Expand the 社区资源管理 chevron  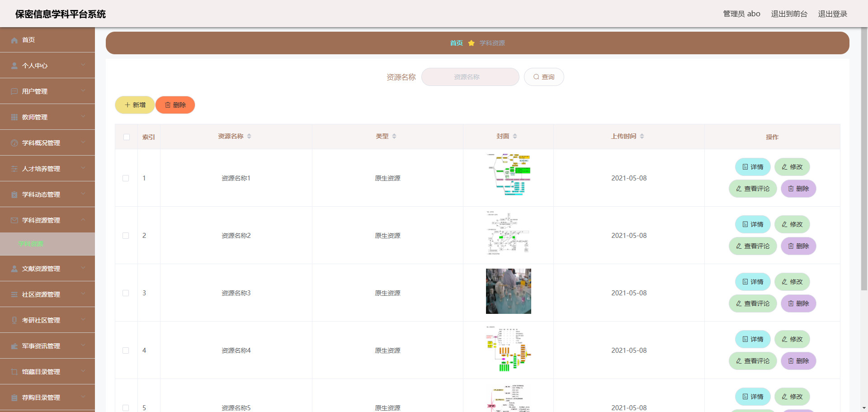click(x=83, y=294)
